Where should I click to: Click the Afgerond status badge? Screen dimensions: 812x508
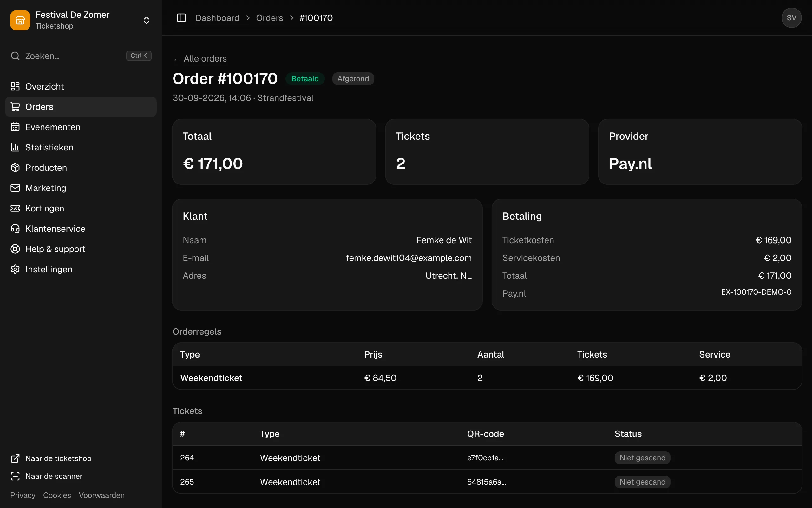pyautogui.click(x=353, y=79)
